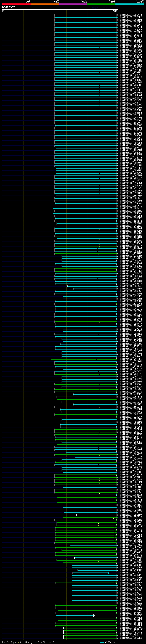
Task: Click hit UniRef100_Q70AP7
Action: [x=131, y=289]
